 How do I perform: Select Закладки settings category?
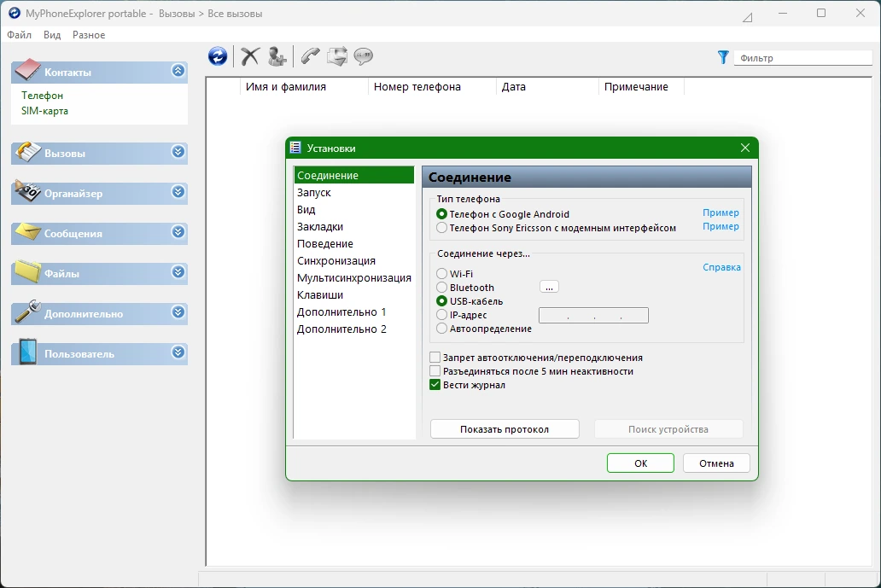tap(354, 226)
